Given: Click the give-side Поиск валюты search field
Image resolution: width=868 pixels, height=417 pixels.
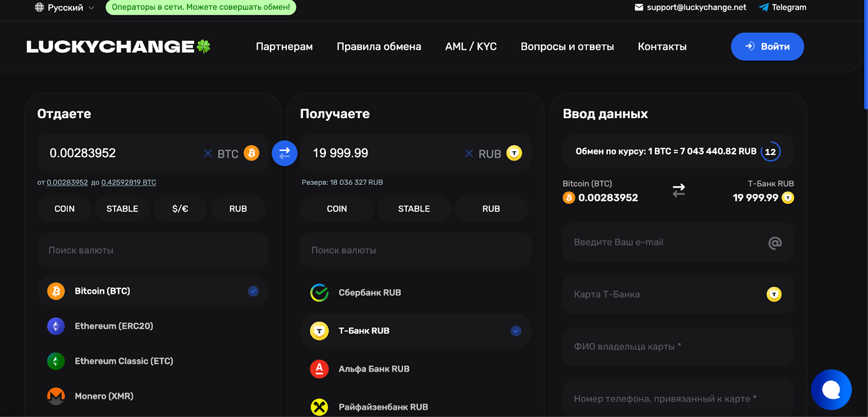Looking at the screenshot, I should point(153,251).
